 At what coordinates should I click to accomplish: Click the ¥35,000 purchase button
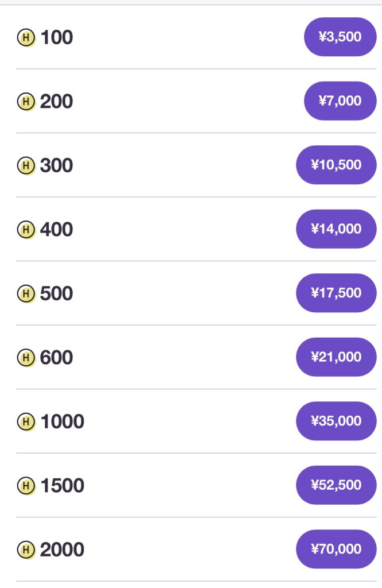click(336, 421)
